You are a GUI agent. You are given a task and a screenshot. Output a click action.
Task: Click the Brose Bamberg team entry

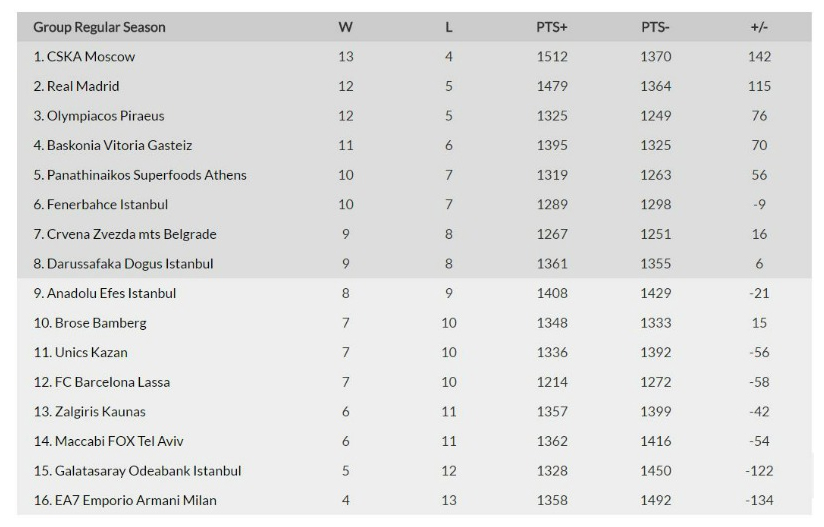pos(90,323)
